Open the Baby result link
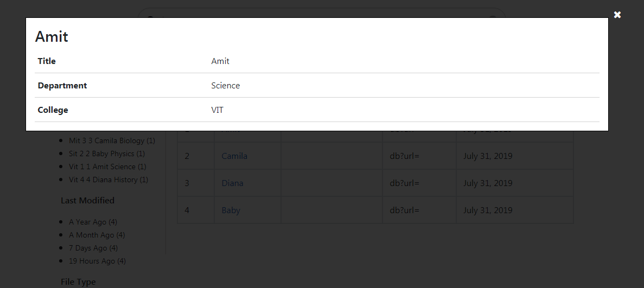This screenshot has width=644, height=288. [231, 210]
